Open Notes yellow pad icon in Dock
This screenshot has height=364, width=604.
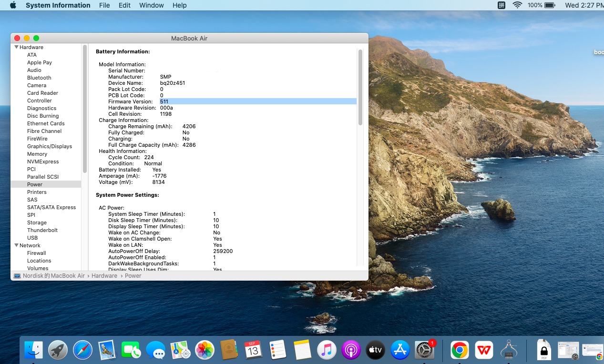point(302,350)
